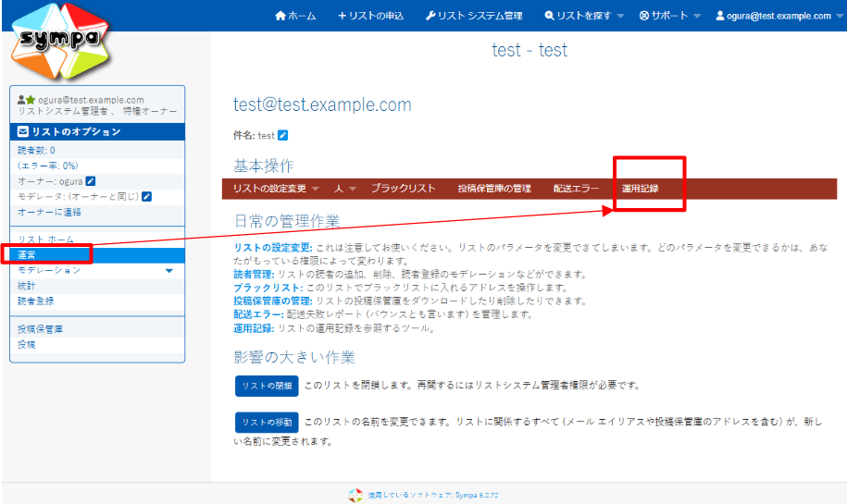Select 運営 in the sidebar
This screenshot has width=847, height=504.
(97, 254)
